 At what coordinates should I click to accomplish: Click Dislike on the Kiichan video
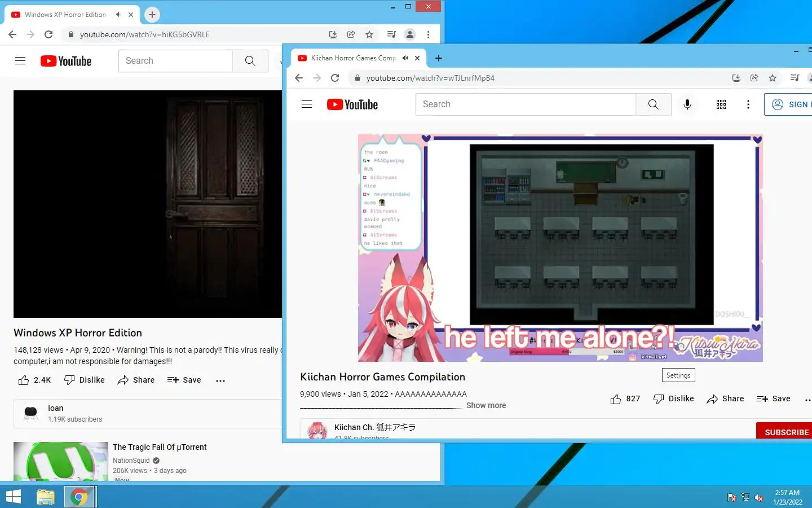673,399
